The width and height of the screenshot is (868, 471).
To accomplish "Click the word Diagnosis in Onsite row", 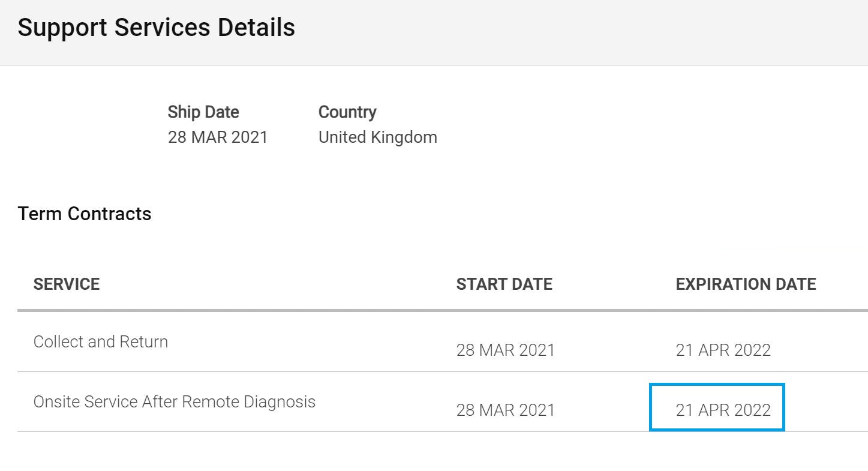I will point(279,401).
